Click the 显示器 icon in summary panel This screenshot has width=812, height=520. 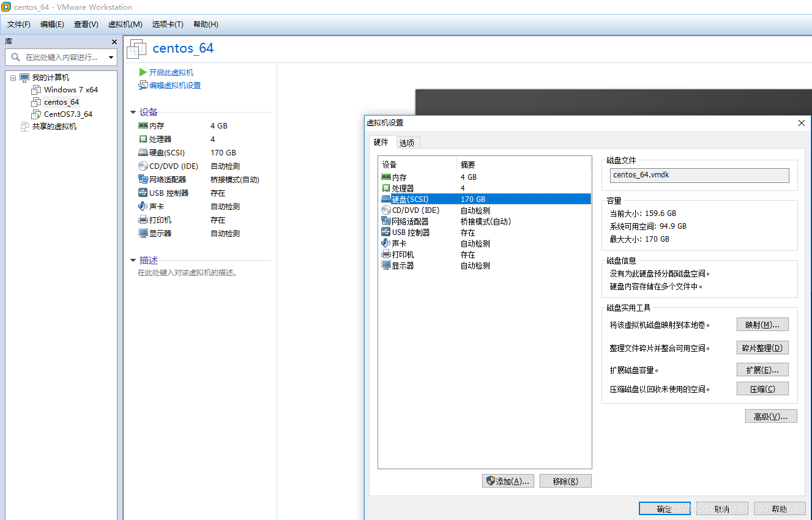point(143,233)
